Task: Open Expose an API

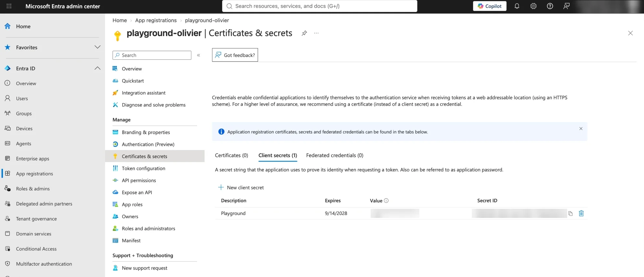Action: (137, 192)
